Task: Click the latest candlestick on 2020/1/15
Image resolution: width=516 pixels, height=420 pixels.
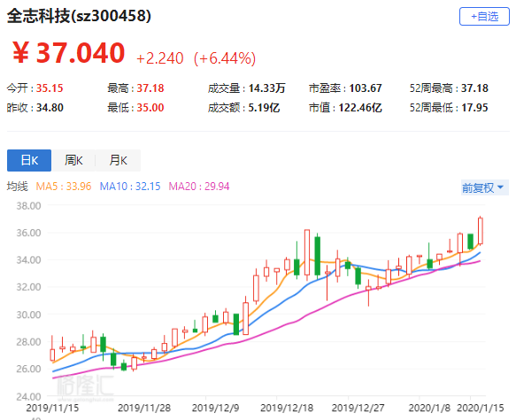Action: [480, 231]
